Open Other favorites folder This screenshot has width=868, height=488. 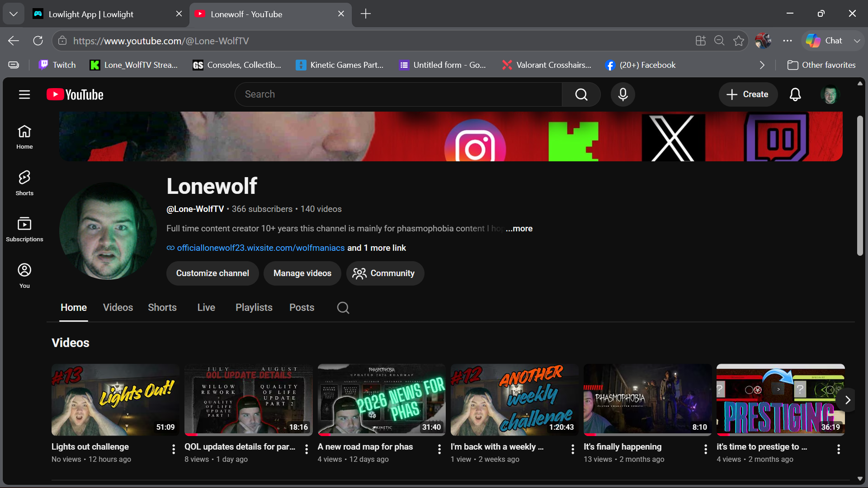821,65
